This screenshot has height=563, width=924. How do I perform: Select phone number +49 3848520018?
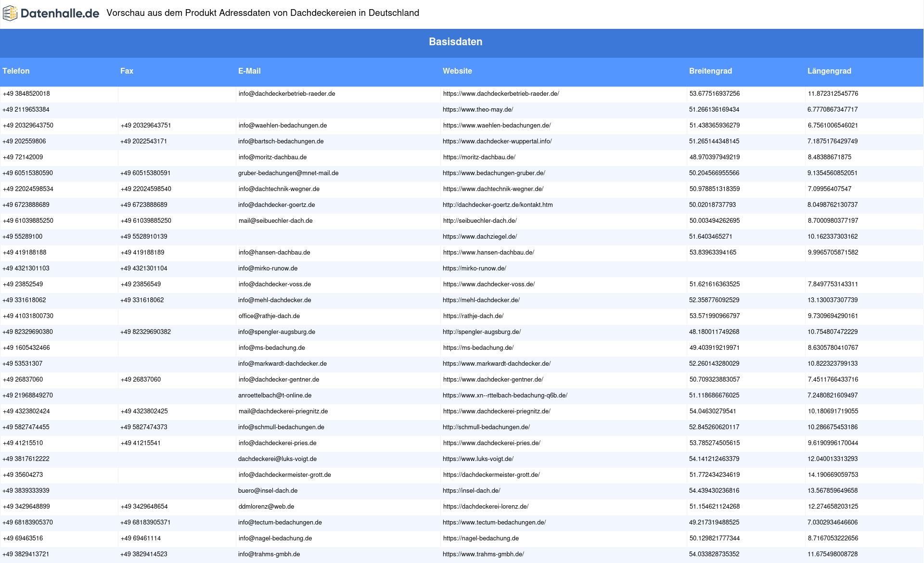tap(26, 94)
